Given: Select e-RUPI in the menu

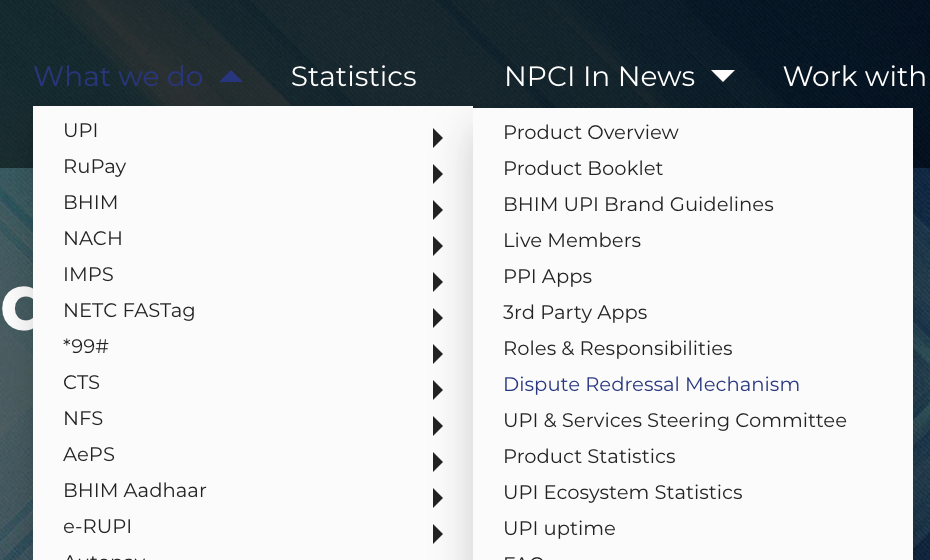Looking at the screenshot, I should click(x=97, y=526).
